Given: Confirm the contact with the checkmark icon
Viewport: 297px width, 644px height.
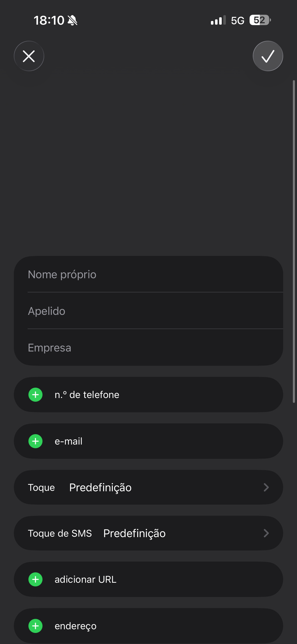Looking at the screenshot, I should [x=268, y=56].
